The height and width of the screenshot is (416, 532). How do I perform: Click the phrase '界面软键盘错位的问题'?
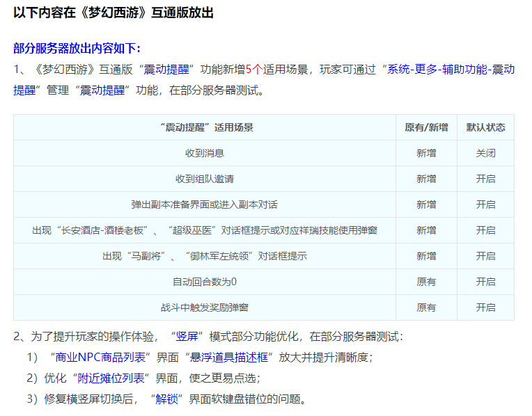(244, 399)
